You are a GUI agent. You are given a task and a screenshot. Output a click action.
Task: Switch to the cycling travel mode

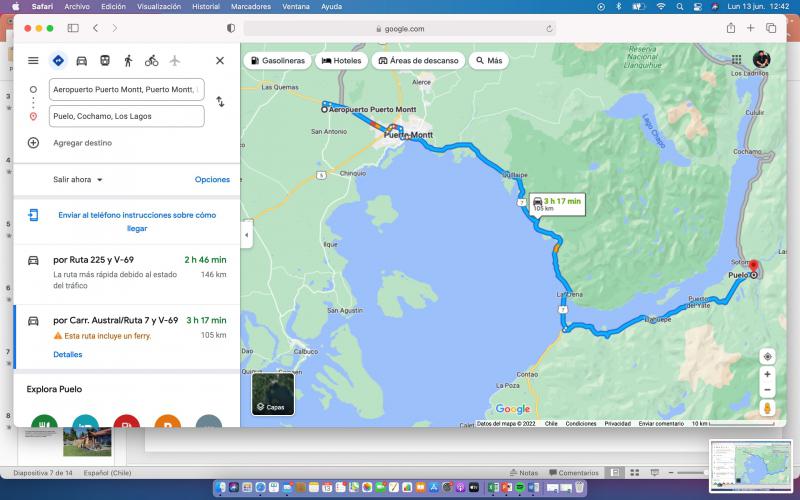(151, 61)
